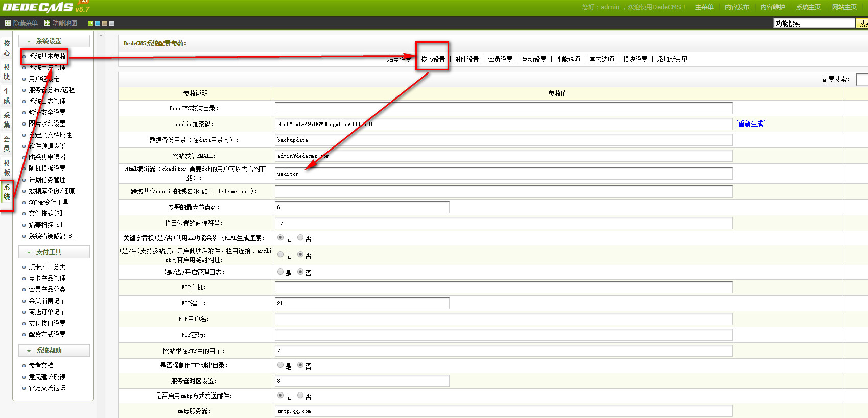Click the [重新生成] link beside cookie加密码

[x=750, y=124]
